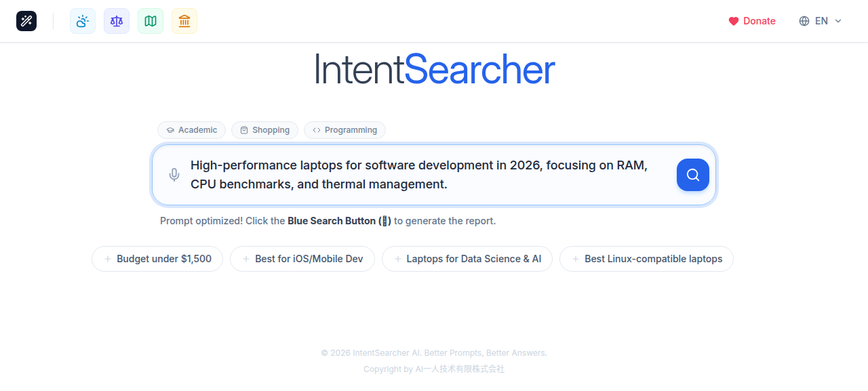This screenshot has height=391, width=868.
Task: Click the blue search magnifier button
Action: pyautogui.click(x=692, y=174)
